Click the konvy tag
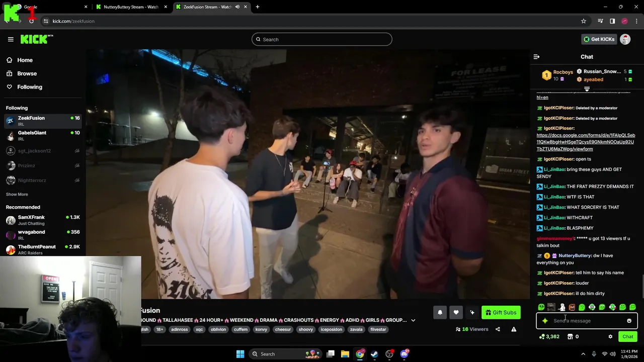This screenshot has height=362, width=644. pyautogui.click(x=261, y=329)
